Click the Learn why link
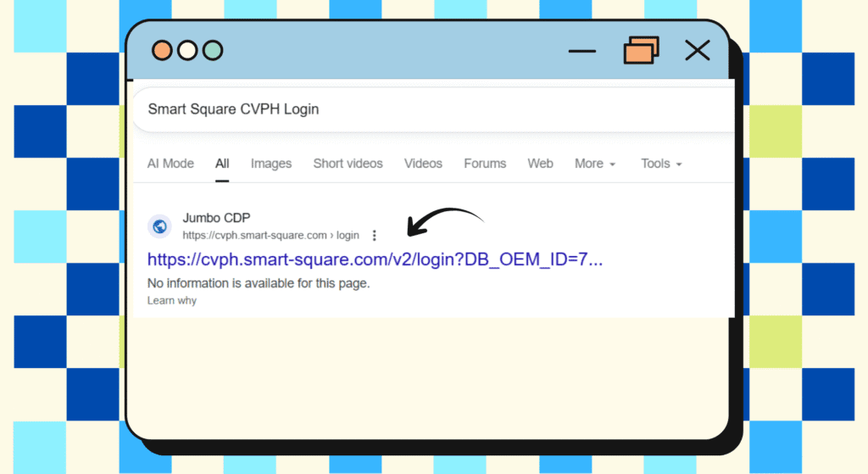 (172, 301)
